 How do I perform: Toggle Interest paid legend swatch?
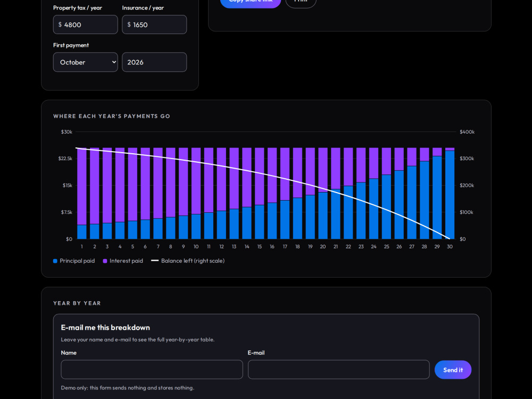105,261
